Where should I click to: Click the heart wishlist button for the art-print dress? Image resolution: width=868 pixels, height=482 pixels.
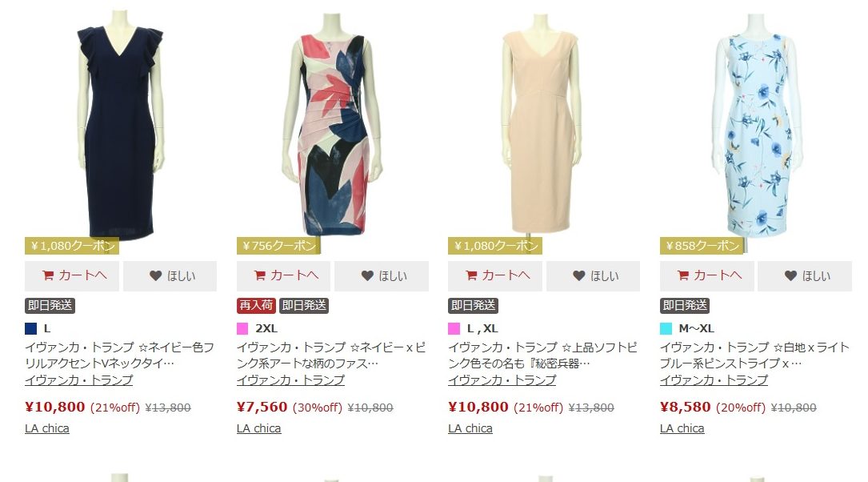pos(382,276)
